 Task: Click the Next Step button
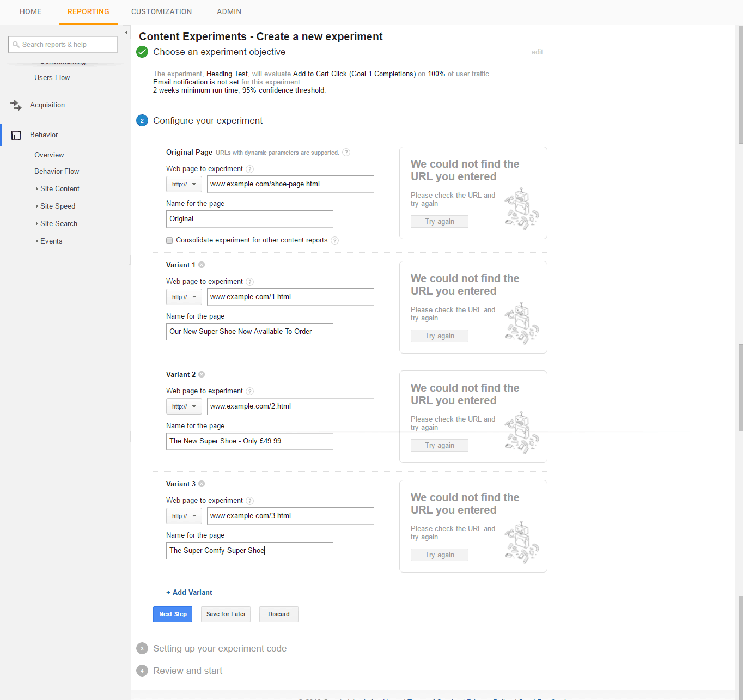click(173, 614)
